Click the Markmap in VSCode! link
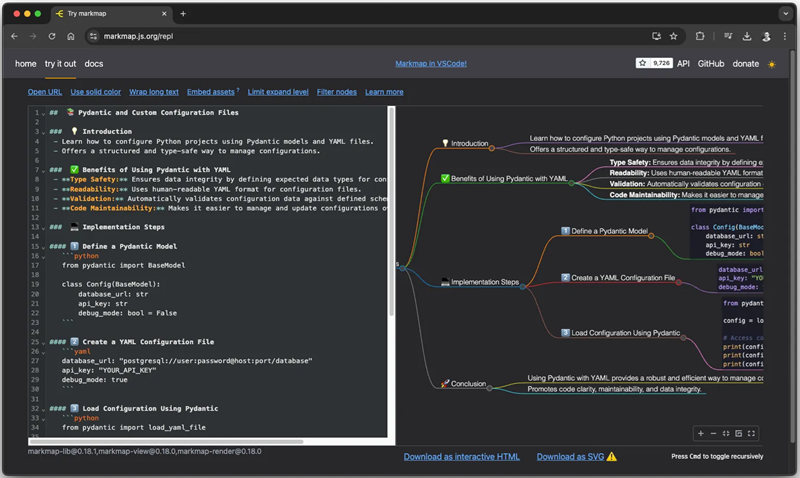800x478 pixels. click(x=431, y=64)
